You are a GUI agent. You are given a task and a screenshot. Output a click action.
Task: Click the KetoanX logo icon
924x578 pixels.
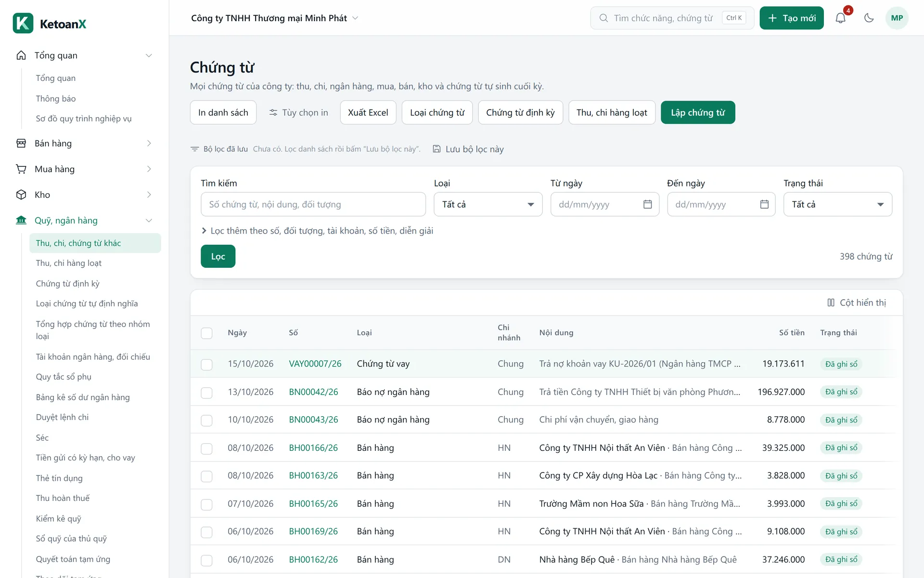[x=23, y=23]
